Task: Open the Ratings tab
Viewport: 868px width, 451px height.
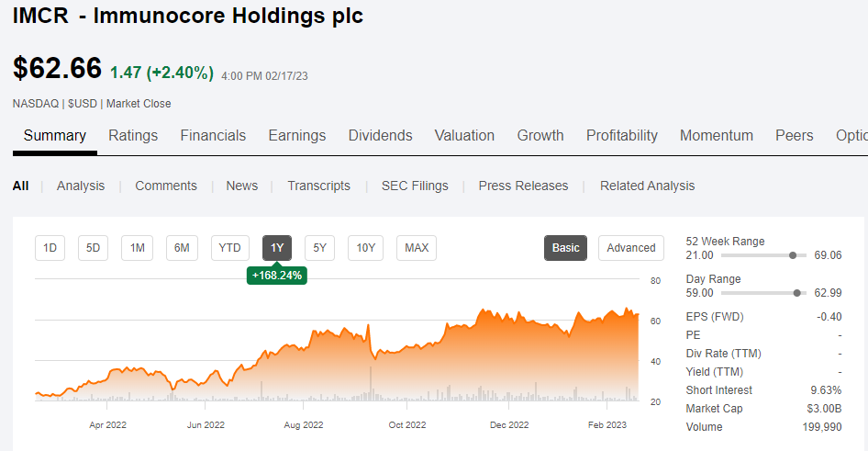Action: [133, 136]
